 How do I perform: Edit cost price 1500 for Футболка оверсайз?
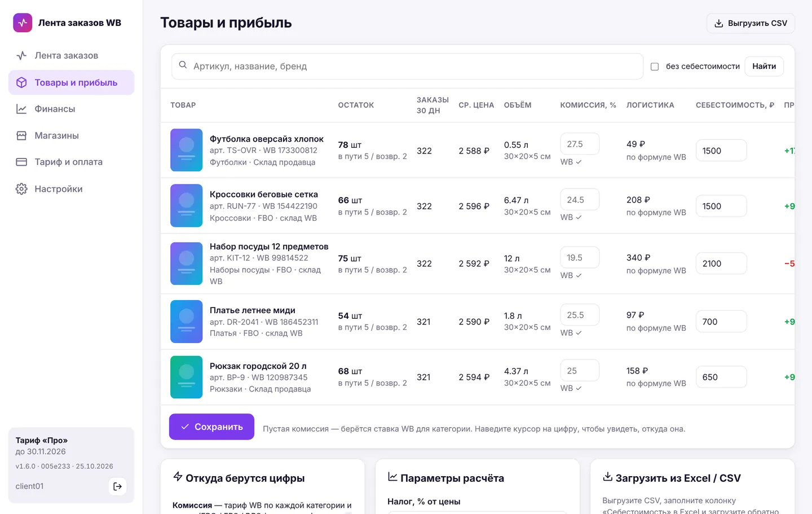[x=721, y=151]
